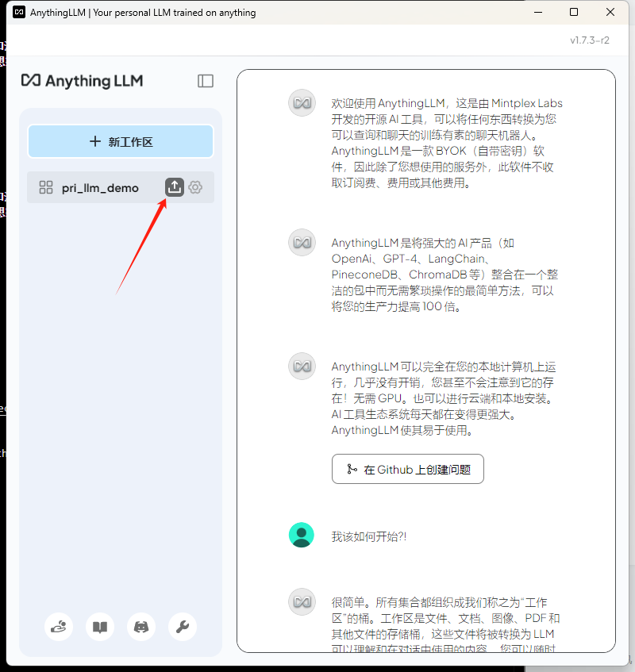The width and height of the screenshot is (635, 672).
Task: Click the git branch icon in Github button
Action: click(x=352, y=469)
